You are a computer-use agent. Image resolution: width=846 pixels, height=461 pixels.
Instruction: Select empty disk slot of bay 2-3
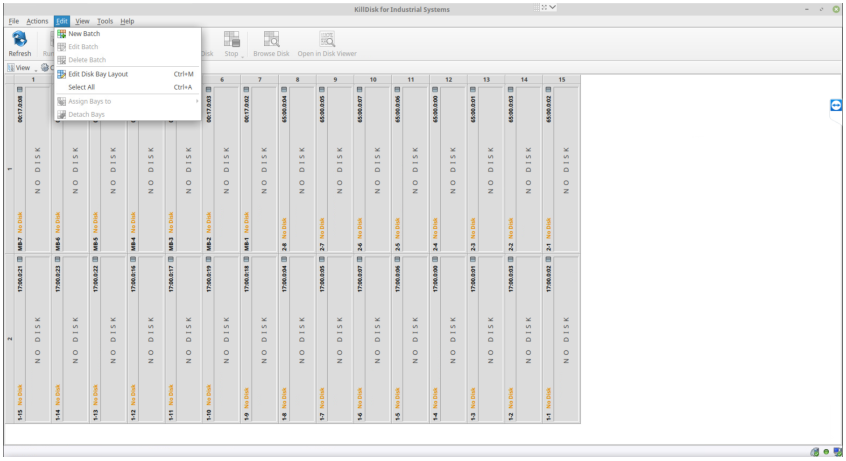click(490, 169)
